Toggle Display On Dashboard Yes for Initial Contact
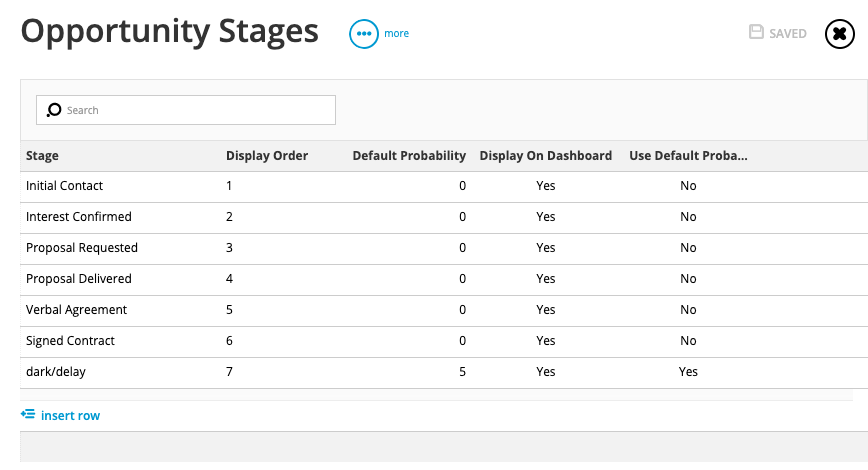 pyautogui.click(x=546, y=185)
